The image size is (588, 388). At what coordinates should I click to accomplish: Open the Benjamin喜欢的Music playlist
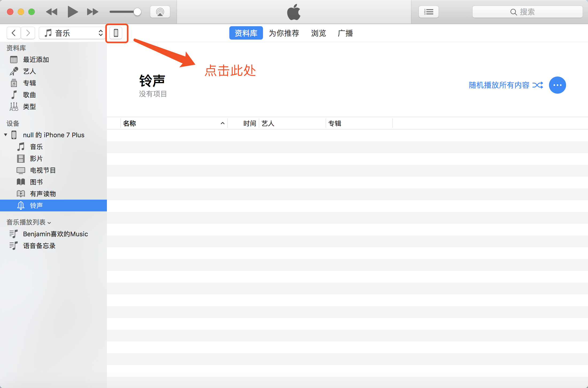(x=55, y=234)
